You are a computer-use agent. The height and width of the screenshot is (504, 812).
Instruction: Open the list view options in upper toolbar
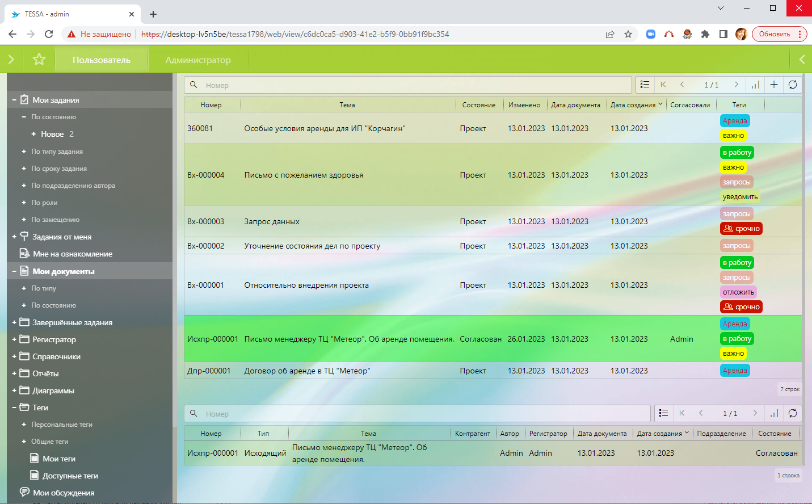pos(645,85)
